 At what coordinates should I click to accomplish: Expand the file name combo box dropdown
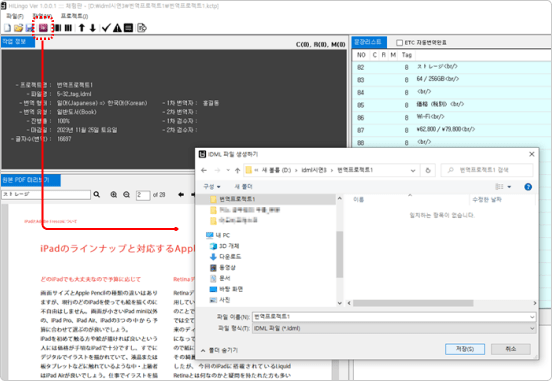(532, 317)
